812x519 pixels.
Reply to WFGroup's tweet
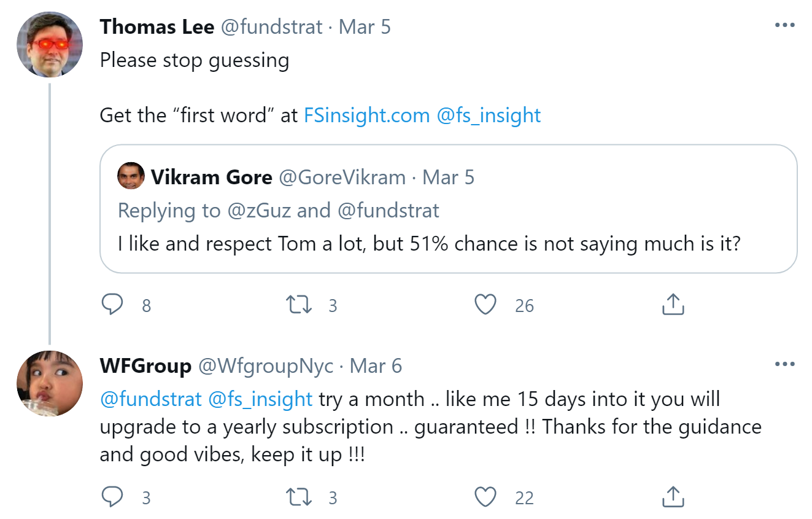(x=112, y=496)
